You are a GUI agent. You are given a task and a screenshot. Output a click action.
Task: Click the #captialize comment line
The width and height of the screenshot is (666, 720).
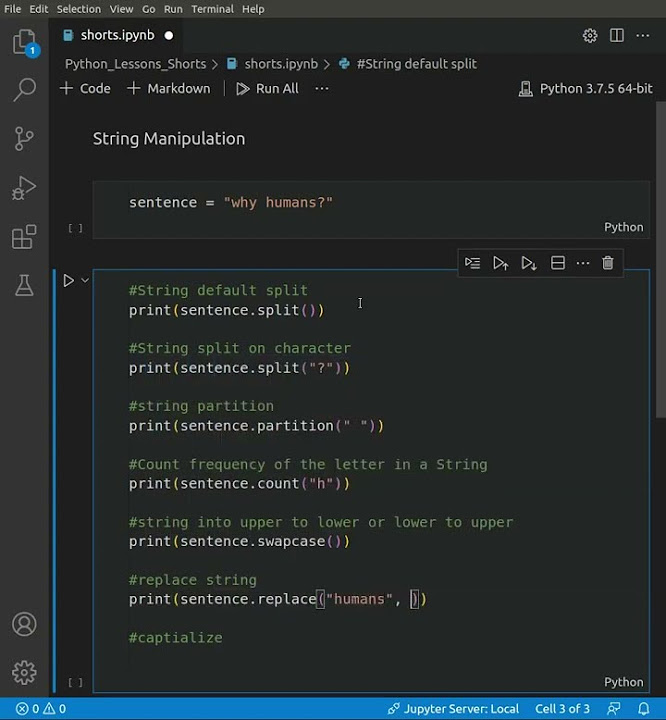click(175, 638)
